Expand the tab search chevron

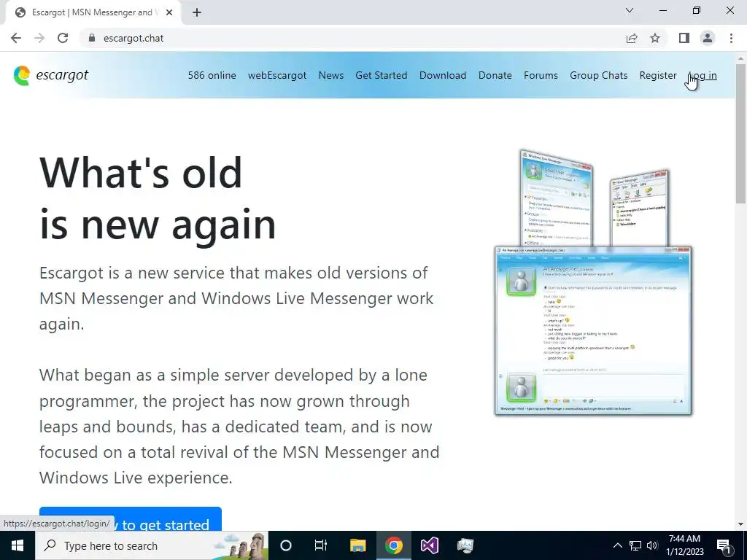[630, 10]
